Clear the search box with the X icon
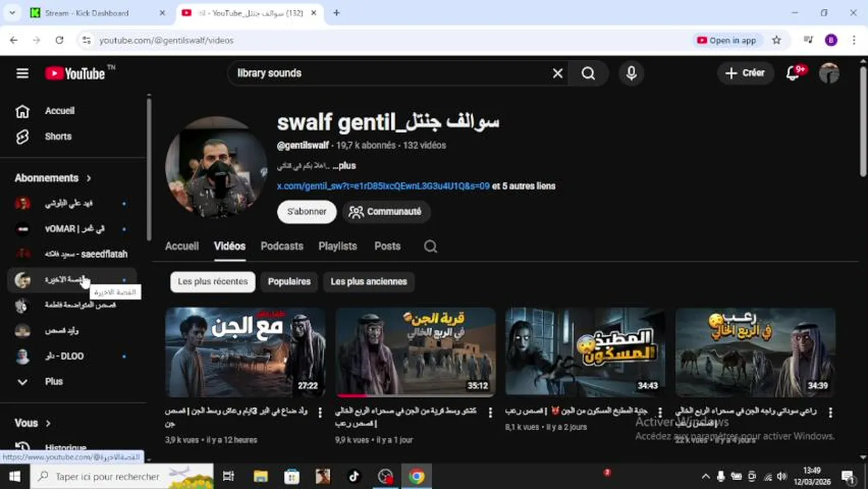This screenshot has width=868, height=489. (x=558, y=73)
